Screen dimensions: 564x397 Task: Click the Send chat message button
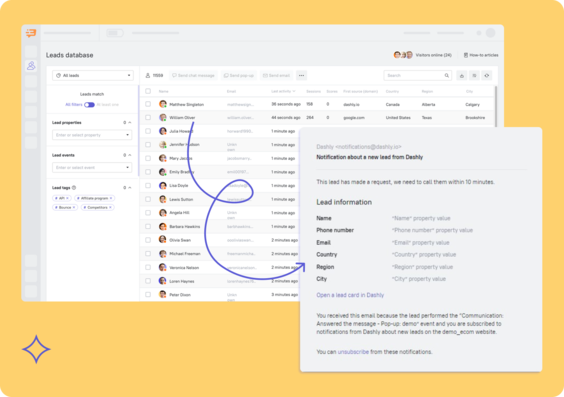point(193,76)
